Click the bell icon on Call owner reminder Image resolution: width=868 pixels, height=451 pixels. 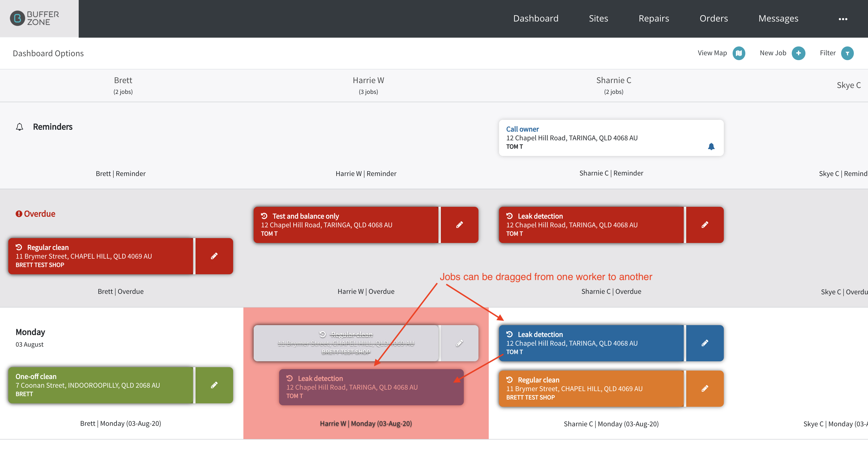click(x=711, y=147)
